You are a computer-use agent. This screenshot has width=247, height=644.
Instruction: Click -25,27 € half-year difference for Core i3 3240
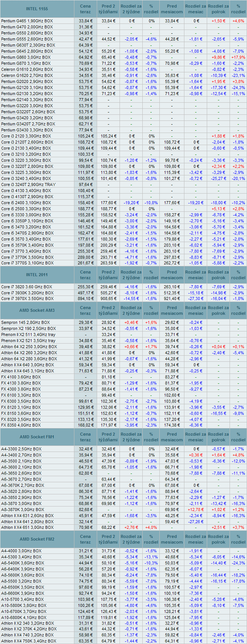click(x=219, y=178)
